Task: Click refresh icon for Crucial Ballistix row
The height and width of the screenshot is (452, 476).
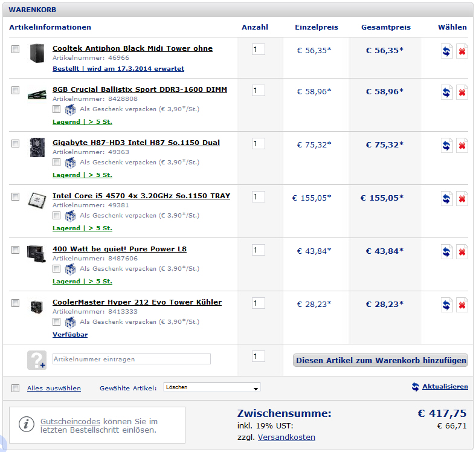Action: [446, 92]
